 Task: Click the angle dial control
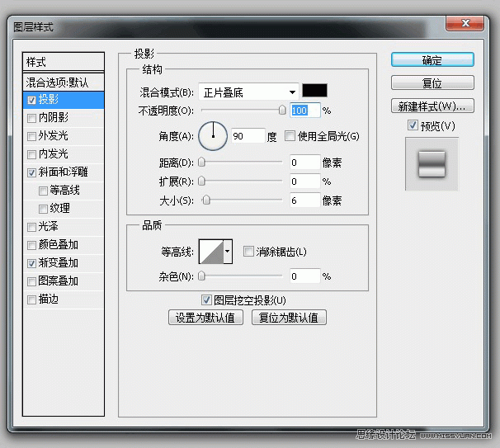(213, 136)
